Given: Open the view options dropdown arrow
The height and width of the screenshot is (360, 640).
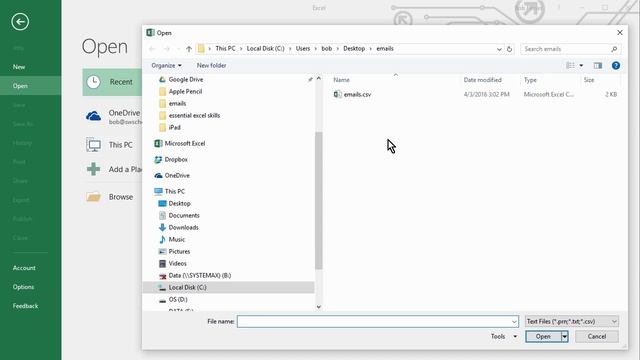Looking at the screenshot, I should click(x=581, y=65).
